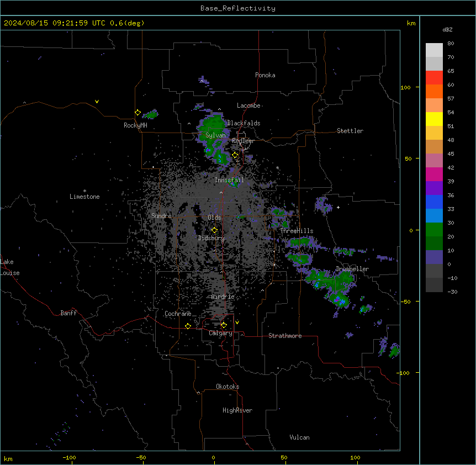Select the yellow diamond marker above Didsbury
Image resolution: width=476 pixels, height=465 pixels.
214,230
